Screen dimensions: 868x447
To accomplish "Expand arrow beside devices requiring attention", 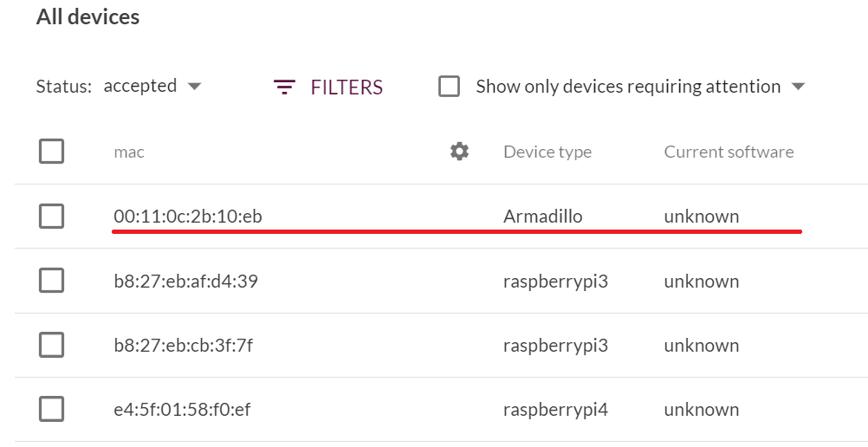I will click(x=798, y=87).
